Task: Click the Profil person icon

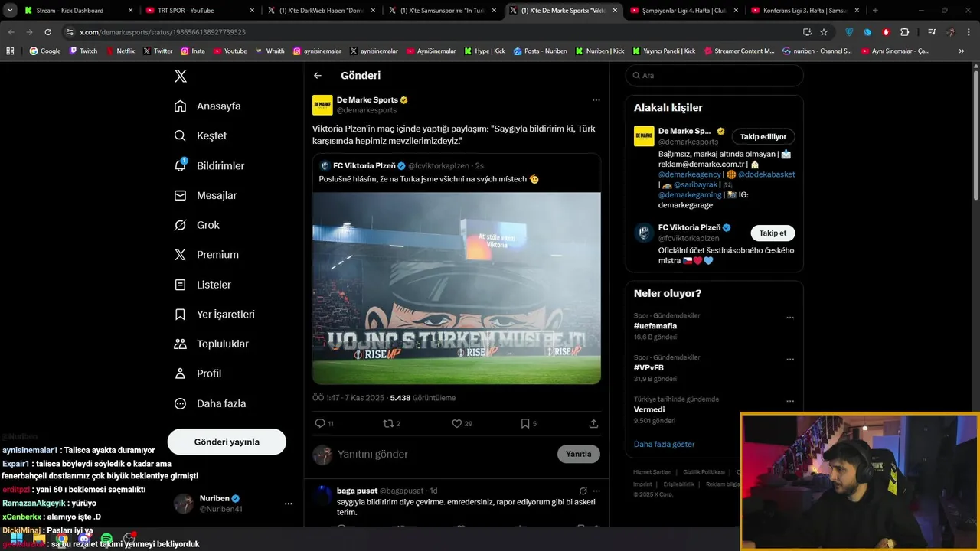Action: tap(180, 373)
